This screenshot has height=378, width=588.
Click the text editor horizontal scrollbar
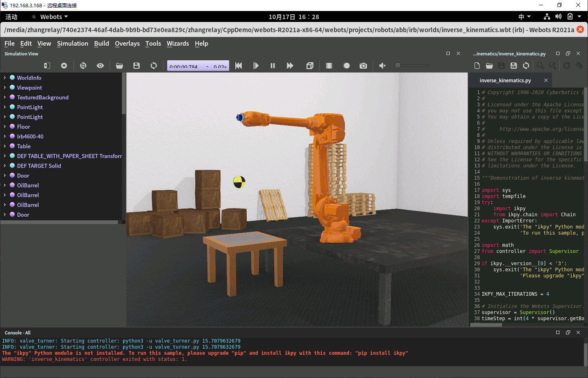click(486, 325)
